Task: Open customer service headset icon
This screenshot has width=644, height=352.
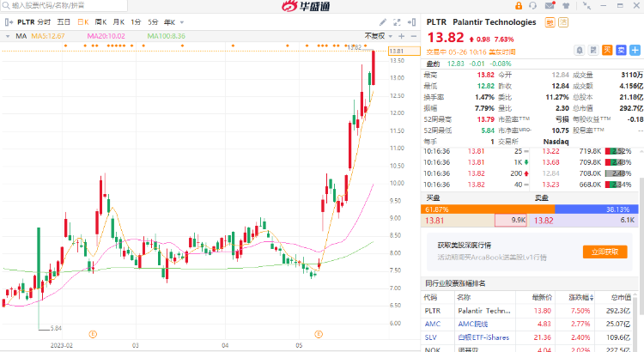Action: [533, 6]
